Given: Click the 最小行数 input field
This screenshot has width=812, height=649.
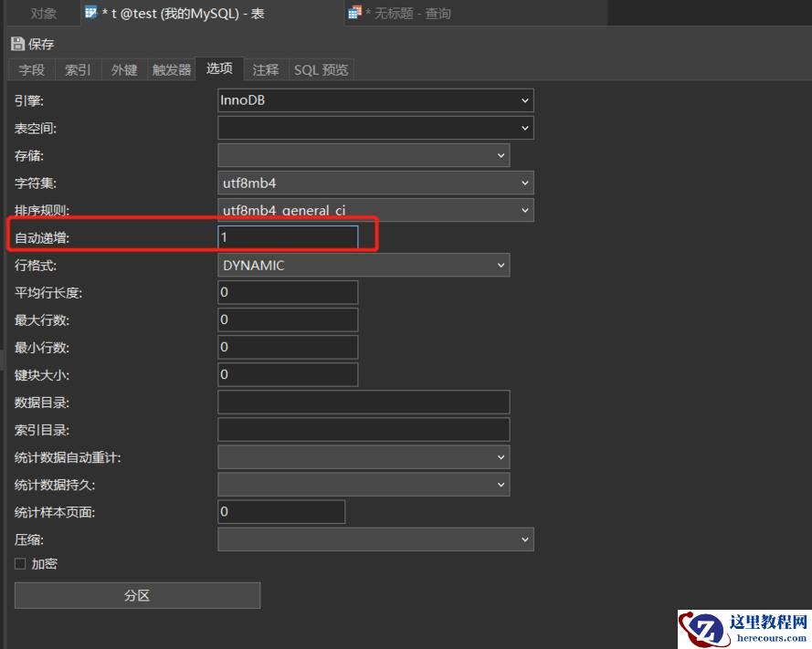Looking at the screenshot, I should point(288,347).
